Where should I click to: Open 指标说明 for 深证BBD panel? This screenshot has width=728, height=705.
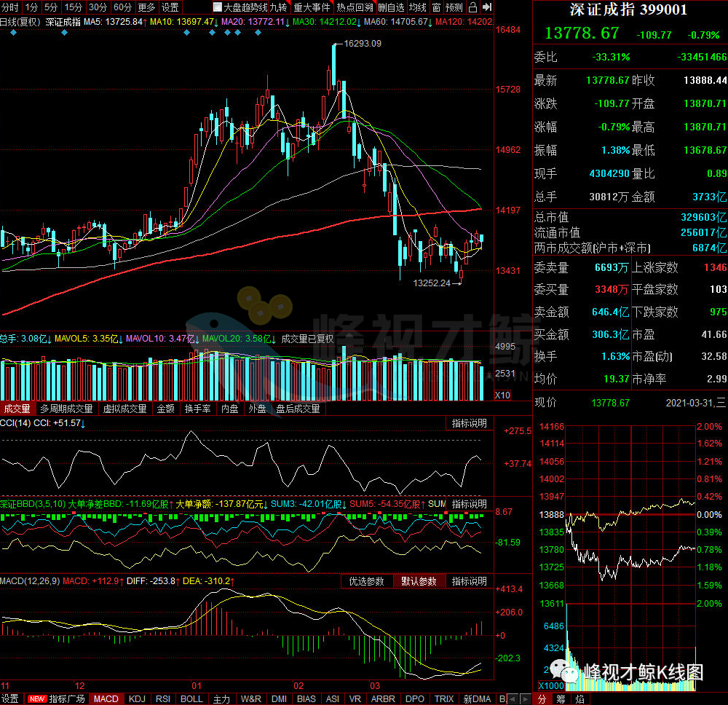(470, 504)
